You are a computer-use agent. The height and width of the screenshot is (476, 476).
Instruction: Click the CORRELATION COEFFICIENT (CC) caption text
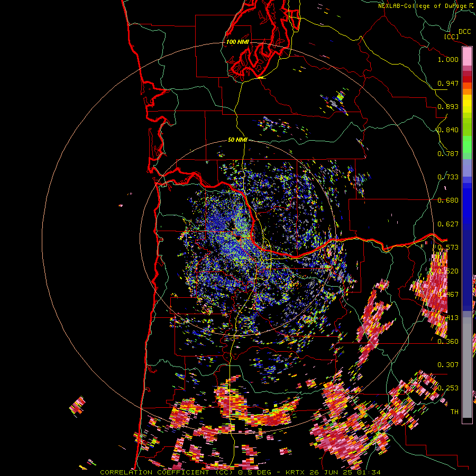click(x=168, y=472)
